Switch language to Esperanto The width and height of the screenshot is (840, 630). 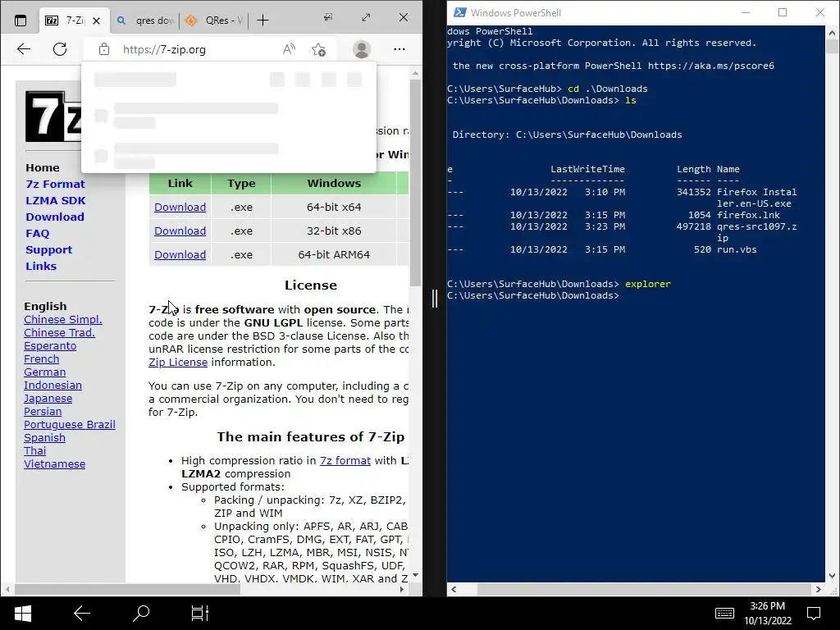pyautogui.click(x=50, y=345)
